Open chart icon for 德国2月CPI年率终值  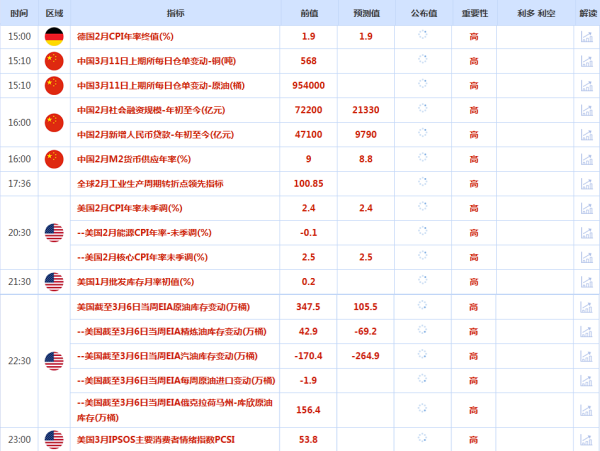point(587,37)
